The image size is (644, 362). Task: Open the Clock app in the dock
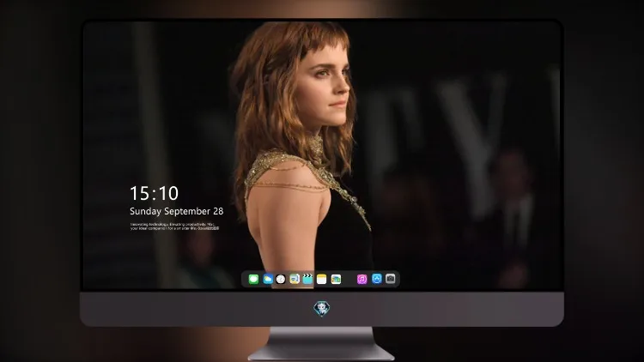pyautogui.click(x=281, y=279)
